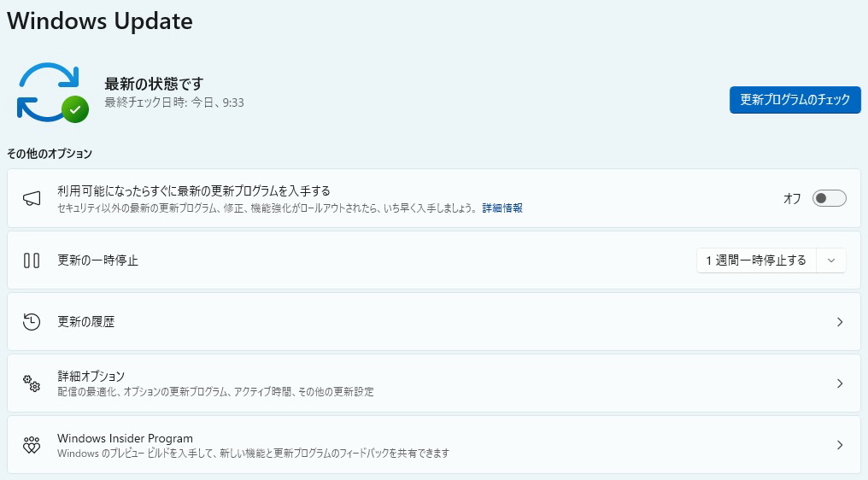Screen dimensions: 868x480
Task: Click the chevron arrow on 更新の履歴 row
Action: [839, 322]
